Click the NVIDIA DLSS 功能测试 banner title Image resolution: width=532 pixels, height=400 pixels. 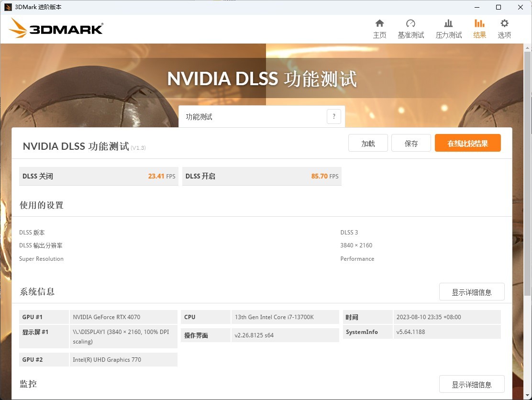262,79
